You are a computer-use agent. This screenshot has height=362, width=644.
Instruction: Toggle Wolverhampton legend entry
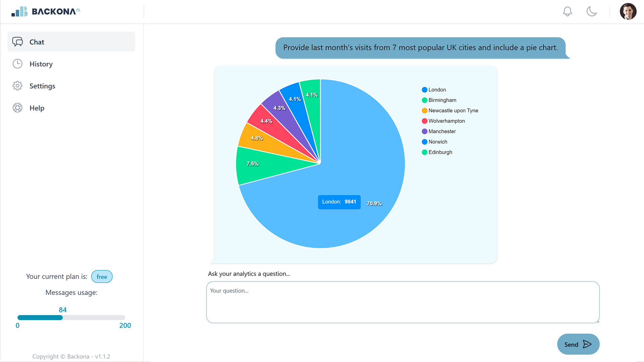pos(446,121)
